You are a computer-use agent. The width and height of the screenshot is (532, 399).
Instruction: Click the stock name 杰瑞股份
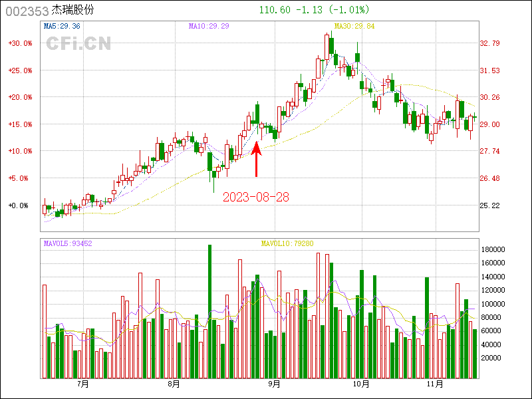point(73,11)
